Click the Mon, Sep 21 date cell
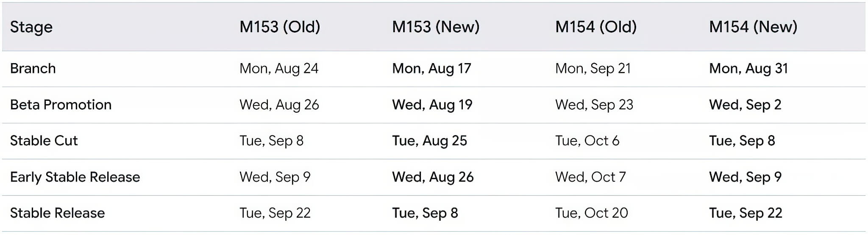This screenshot has height=235, width=868. point(593,69)
